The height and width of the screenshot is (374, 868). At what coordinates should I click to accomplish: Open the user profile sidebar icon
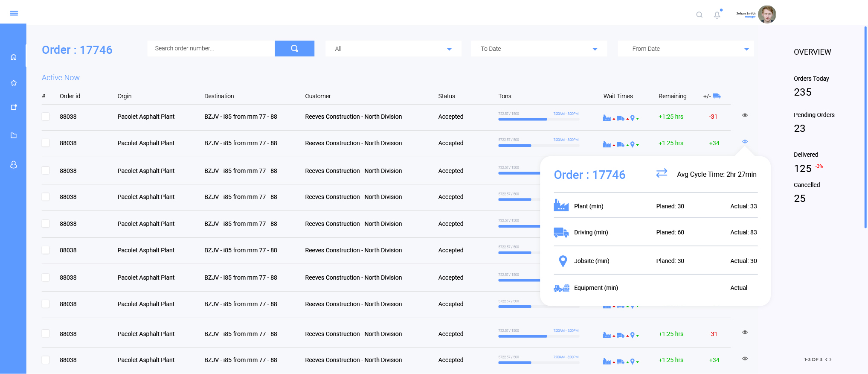14,164
